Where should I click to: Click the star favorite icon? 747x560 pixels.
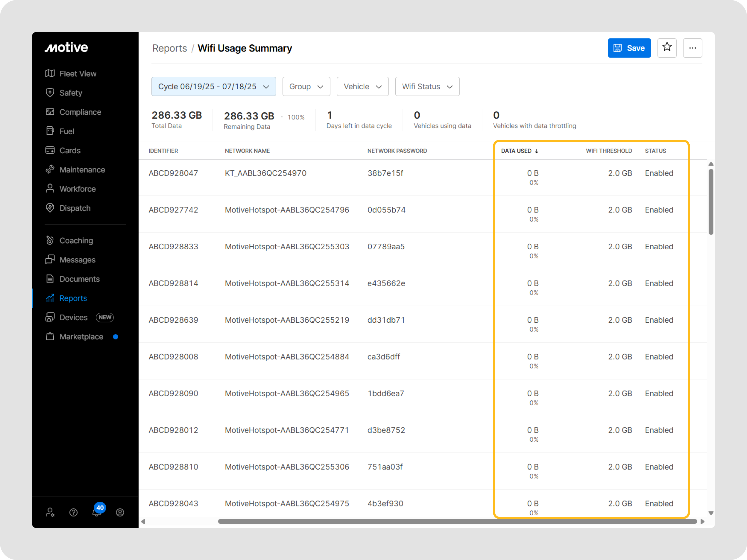(667, 47)
